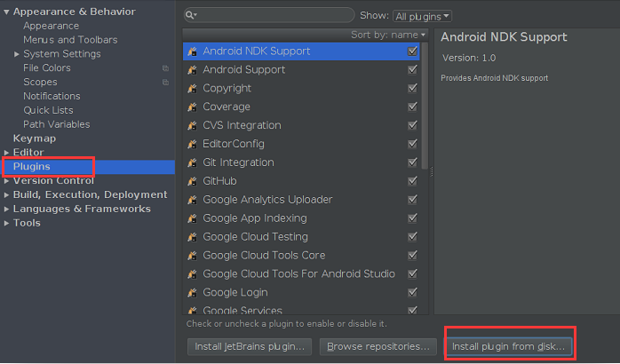Click Google Cloud Tools For Android Studio icon
620x364 pixels.
193,274
